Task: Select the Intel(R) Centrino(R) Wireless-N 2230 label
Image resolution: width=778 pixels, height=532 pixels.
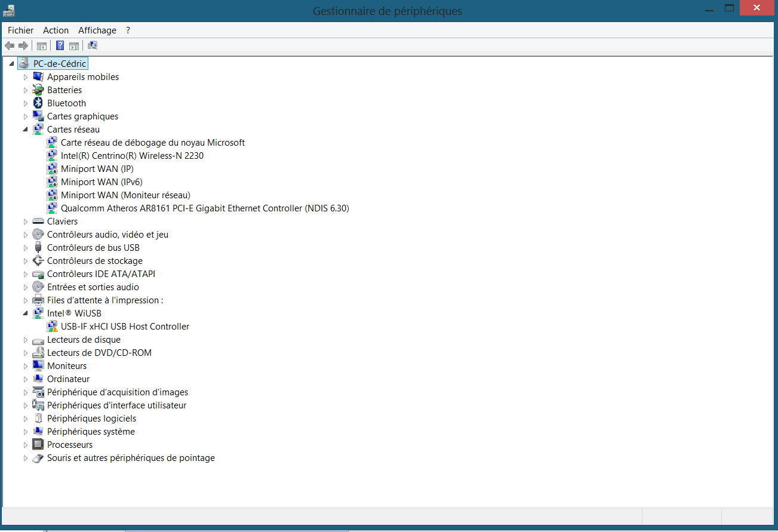Action: (x=133, y=155)
